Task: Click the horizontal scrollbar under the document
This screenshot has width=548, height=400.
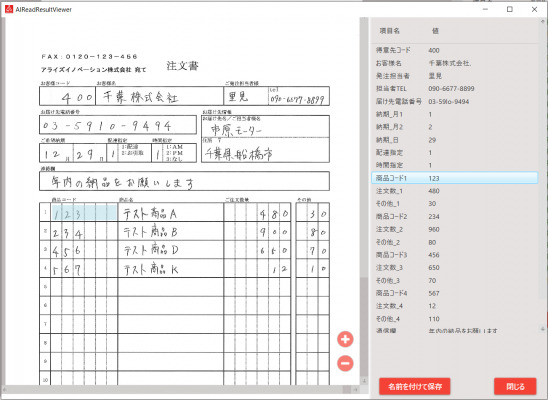Action: [176, 389]
